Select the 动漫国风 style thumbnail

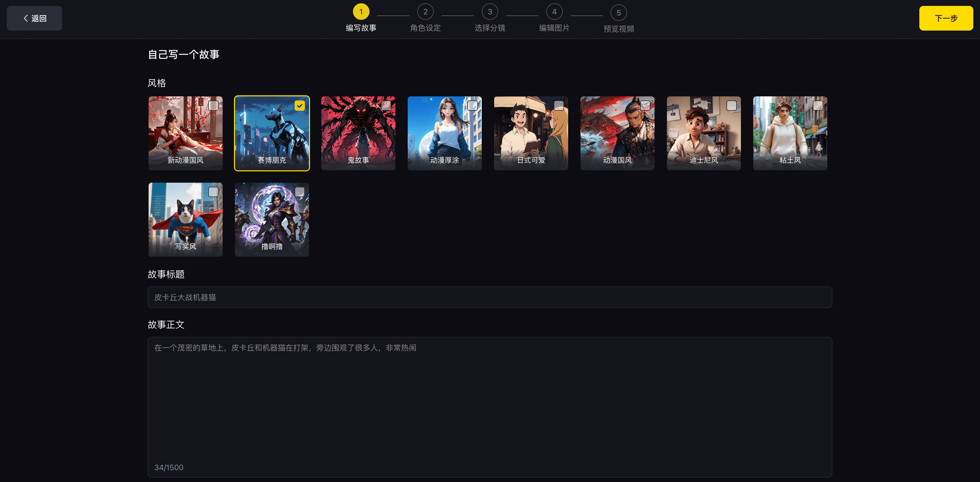[x=617, y=133]
